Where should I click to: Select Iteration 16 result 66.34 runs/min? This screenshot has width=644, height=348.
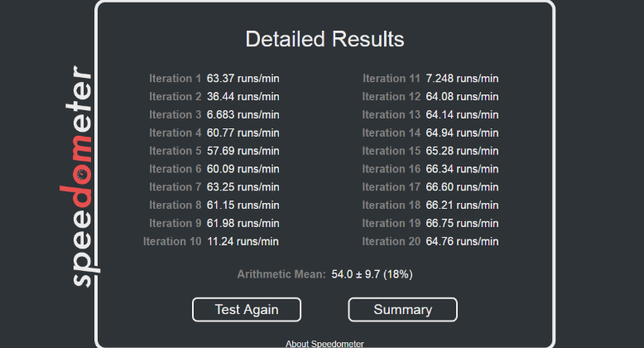(462, 169)
